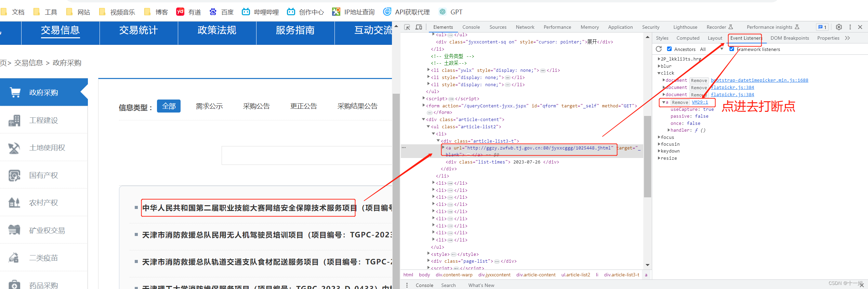Open DevTools more options menu
The width and height of the screenshot is (868, 289).
coord(850,27)
